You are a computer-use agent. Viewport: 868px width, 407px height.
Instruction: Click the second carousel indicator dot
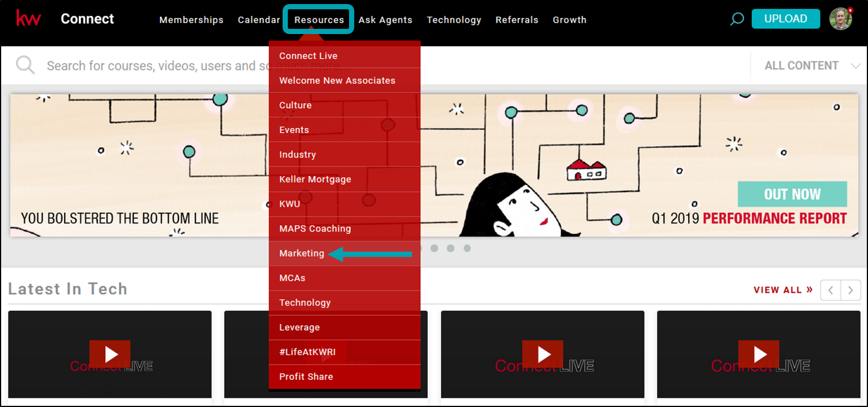[435, 248]
